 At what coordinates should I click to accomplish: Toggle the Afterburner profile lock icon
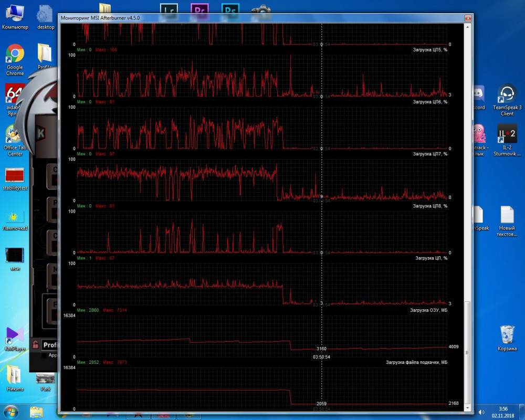(x=36, y=345)
